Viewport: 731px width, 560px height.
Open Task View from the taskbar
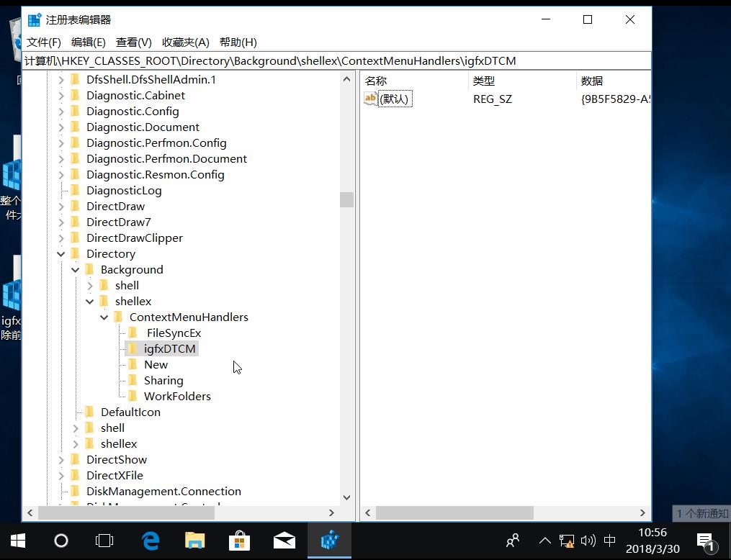pyautogui.click(x=104, y=541)
